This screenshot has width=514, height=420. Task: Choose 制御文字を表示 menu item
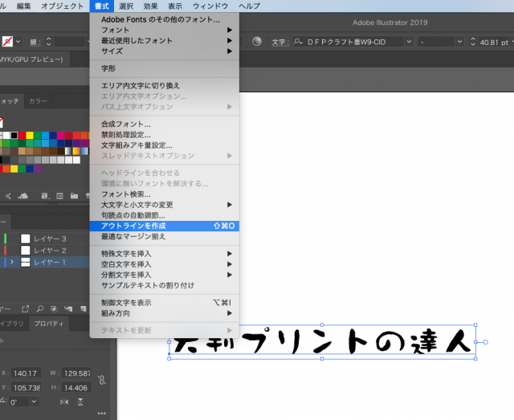pyautogui.click(x=164, y=303)
